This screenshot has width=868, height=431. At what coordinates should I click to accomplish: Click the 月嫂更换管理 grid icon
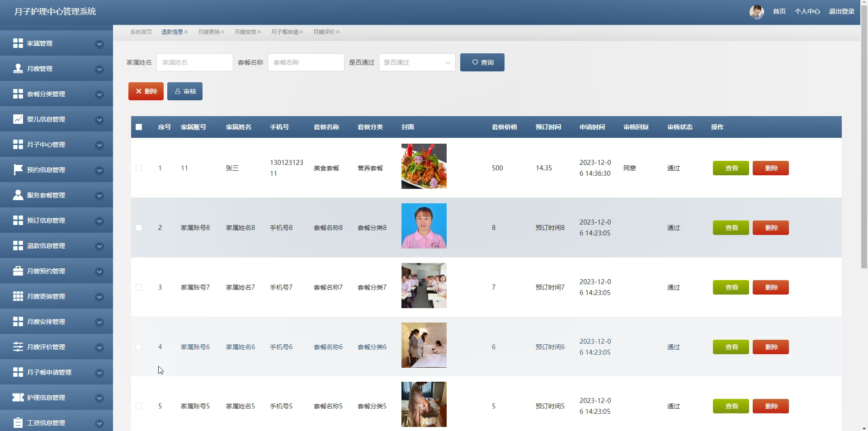coord(18,296)
